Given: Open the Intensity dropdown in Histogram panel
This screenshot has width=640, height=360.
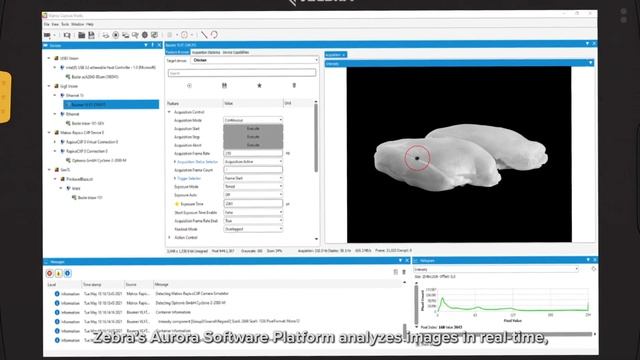Looking at the screenshot, I should tap(496, 269).
